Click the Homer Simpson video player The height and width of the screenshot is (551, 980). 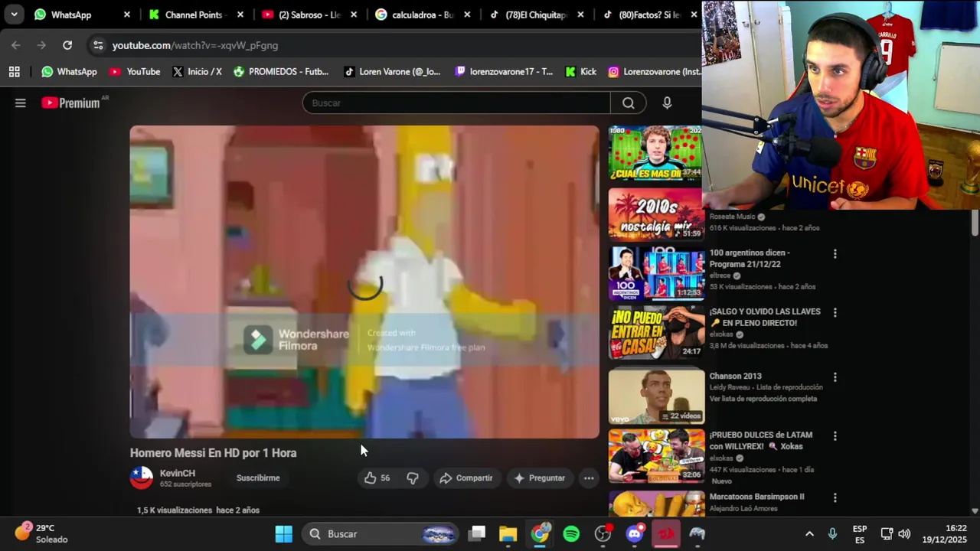click(364, 282)
